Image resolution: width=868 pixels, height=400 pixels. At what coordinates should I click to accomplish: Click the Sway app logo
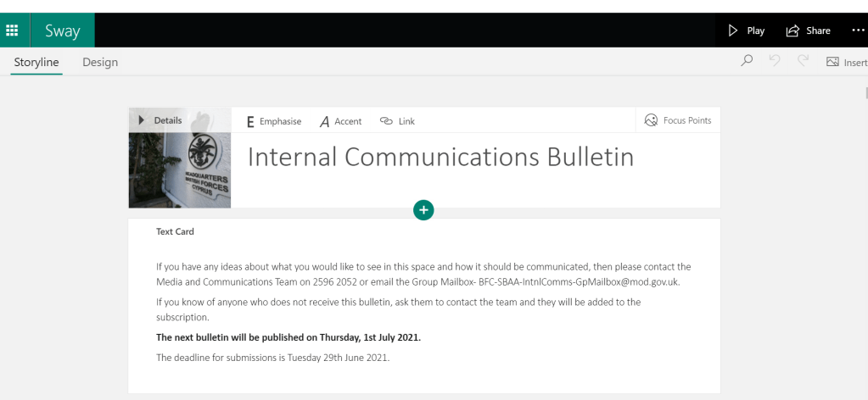62,31
